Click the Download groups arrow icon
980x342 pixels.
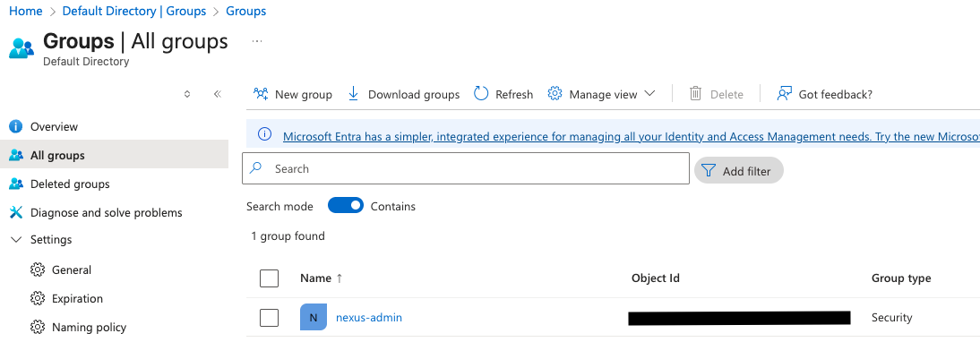click(x=353, y=94)
